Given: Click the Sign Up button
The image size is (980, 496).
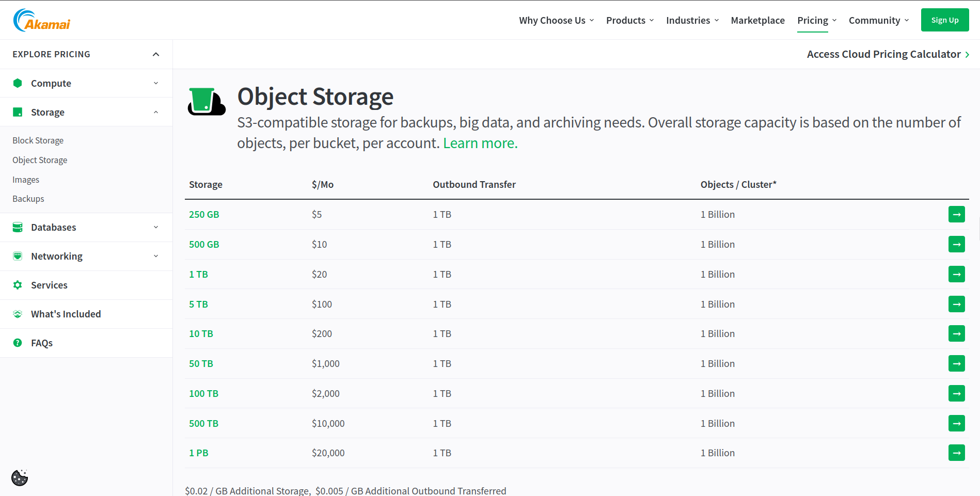Looking at the screenshot, I should pos(944,20).
